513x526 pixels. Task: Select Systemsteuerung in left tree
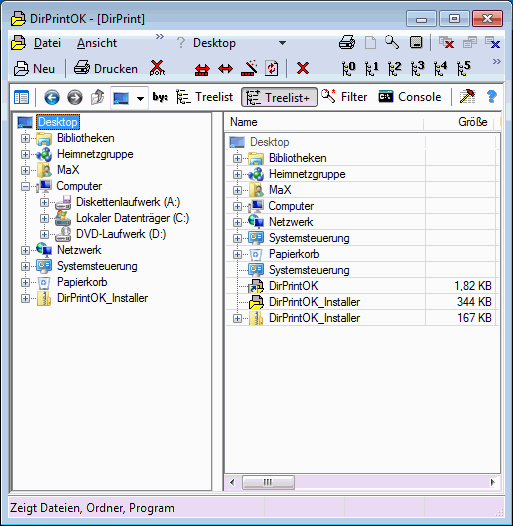click(x=97, y=266)
